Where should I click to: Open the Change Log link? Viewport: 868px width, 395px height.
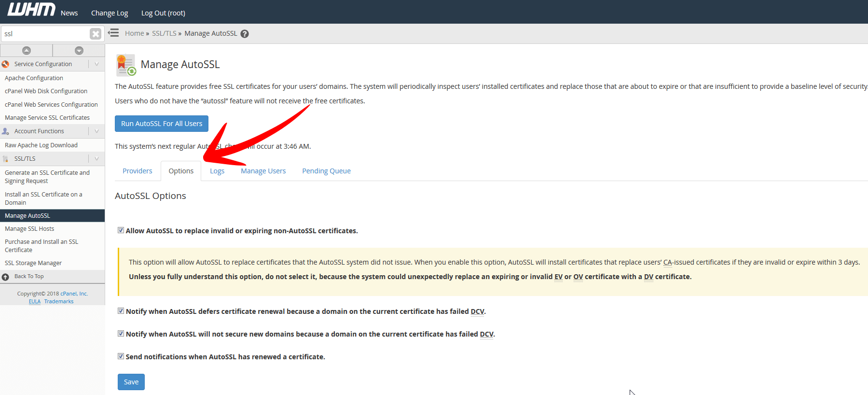click(x=110, y=13)
